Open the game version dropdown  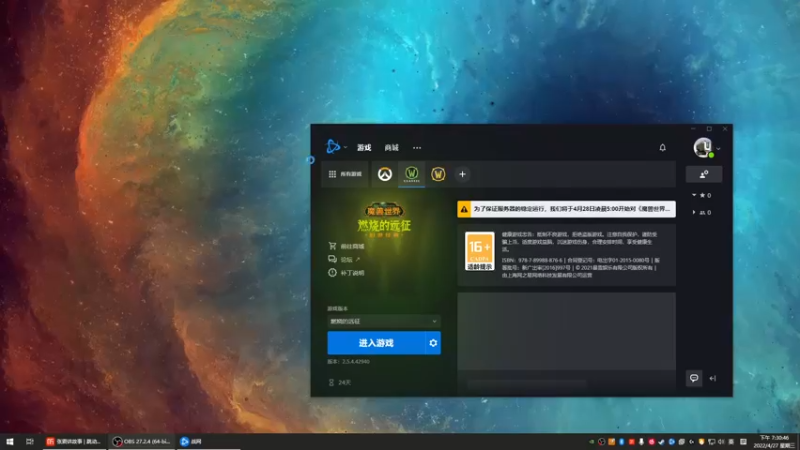pos(384,321)
